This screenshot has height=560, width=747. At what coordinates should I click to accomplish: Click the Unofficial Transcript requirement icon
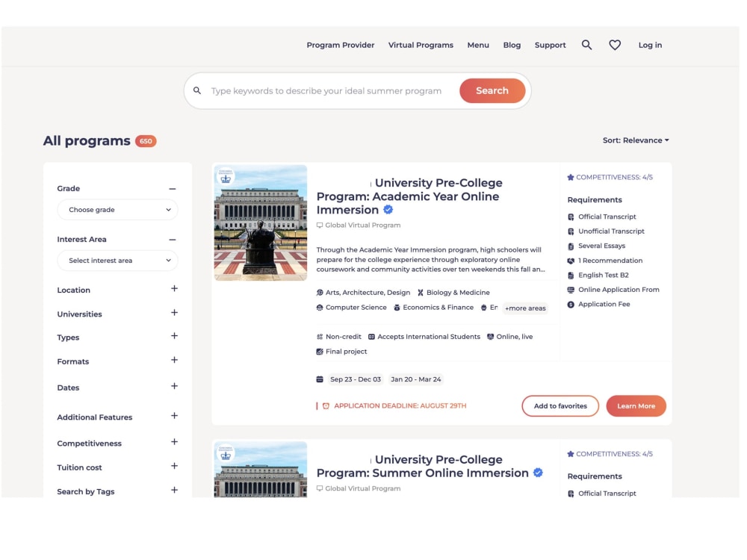[571, 231]
